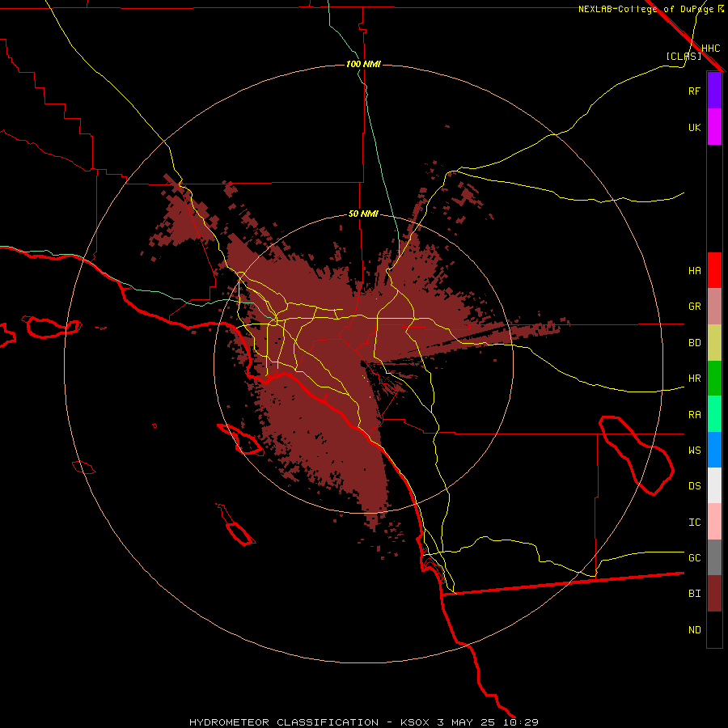Viewport: 728px width, 728px height.
Task: Click the HR green legend swatch
Action: tap(714, 378)
